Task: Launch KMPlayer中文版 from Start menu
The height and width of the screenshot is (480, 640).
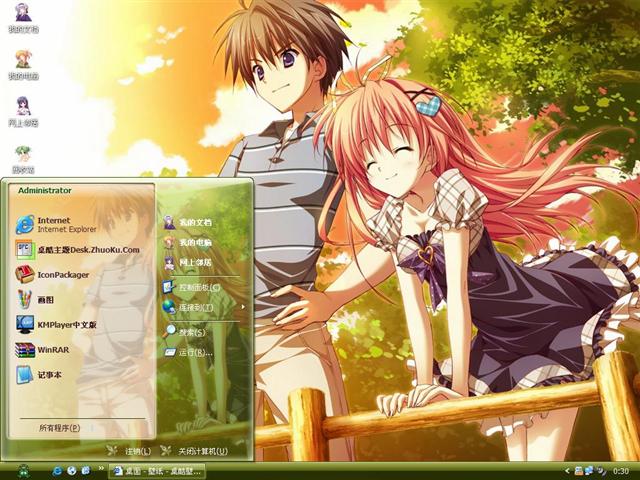Action: [x=56, y=324]
